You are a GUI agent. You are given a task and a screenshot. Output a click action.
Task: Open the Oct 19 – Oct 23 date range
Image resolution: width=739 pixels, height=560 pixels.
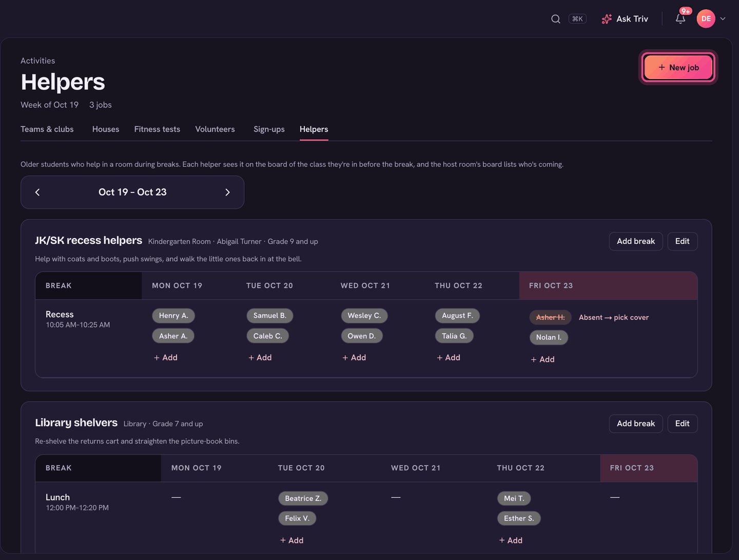point(132,192)
